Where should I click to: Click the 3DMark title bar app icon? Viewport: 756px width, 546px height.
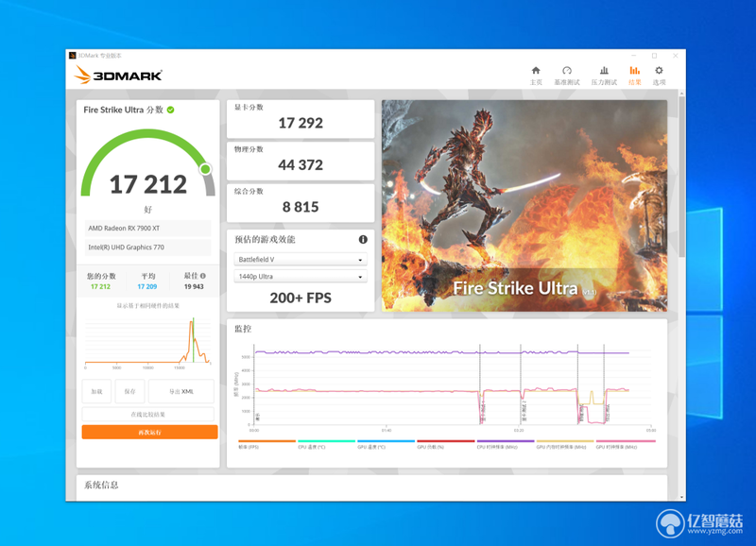[x=73, y=56]
